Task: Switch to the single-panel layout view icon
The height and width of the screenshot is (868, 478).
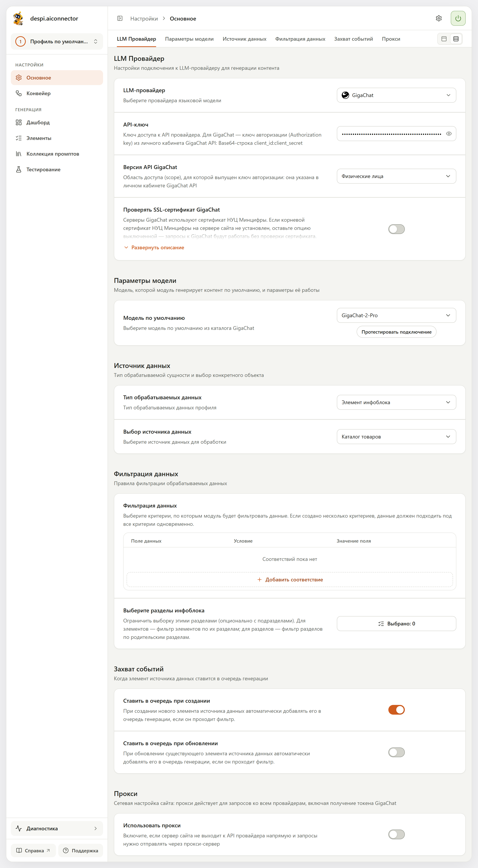Action: (x=444, y=39)
